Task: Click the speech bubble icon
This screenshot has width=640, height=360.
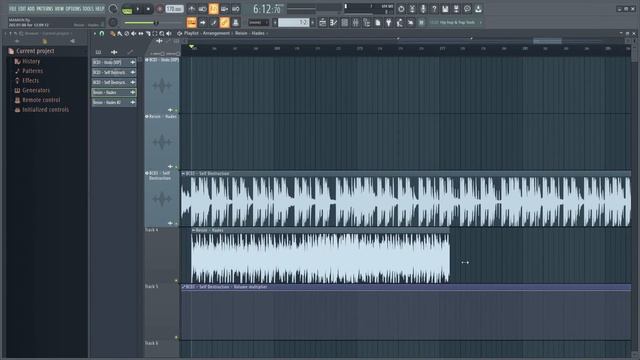Action: pos(467,9)
